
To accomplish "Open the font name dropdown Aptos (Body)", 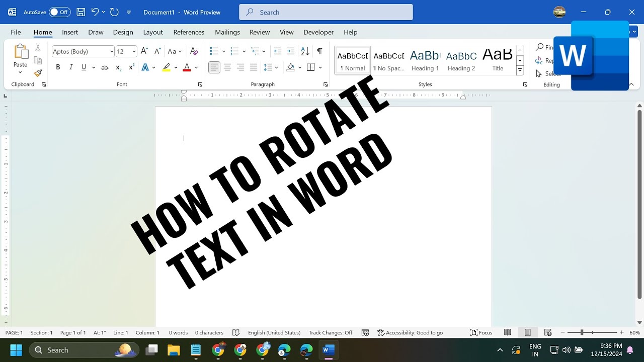I will pos(112,51).
